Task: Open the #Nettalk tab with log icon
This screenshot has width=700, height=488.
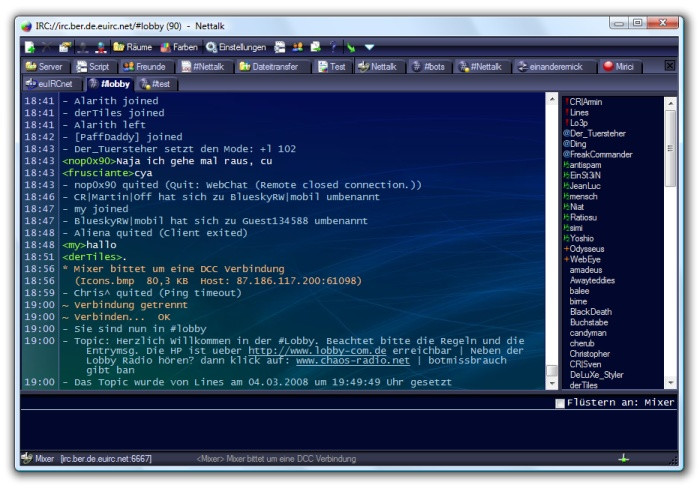Action: pos(204,67)
